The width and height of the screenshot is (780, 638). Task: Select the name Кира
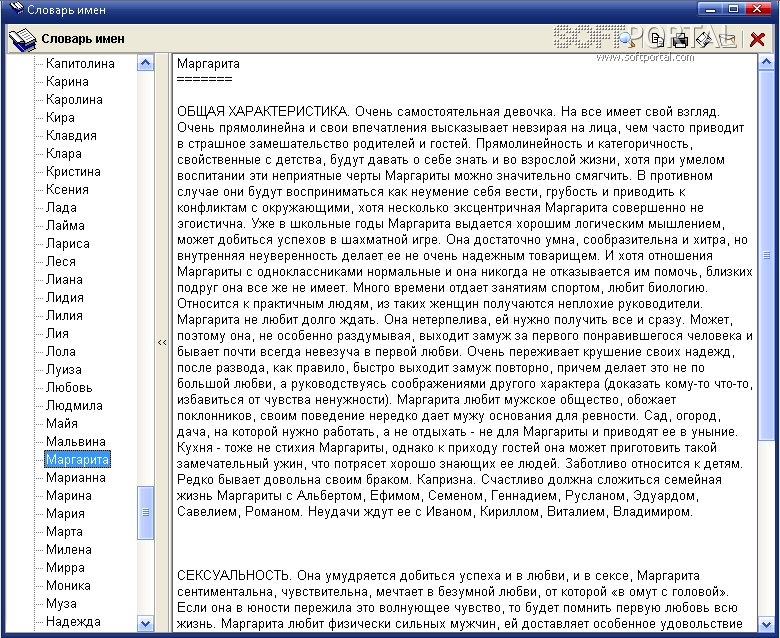(60, 117)
